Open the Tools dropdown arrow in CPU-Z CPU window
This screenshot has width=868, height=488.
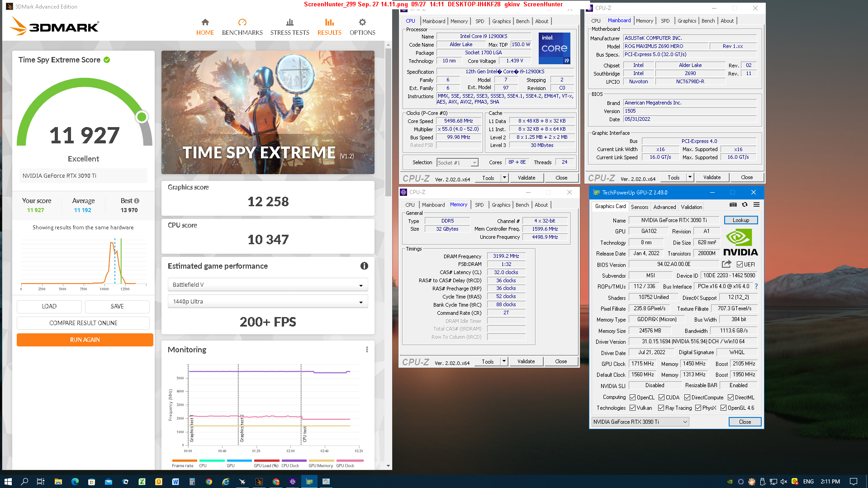[x=504, y=178]
